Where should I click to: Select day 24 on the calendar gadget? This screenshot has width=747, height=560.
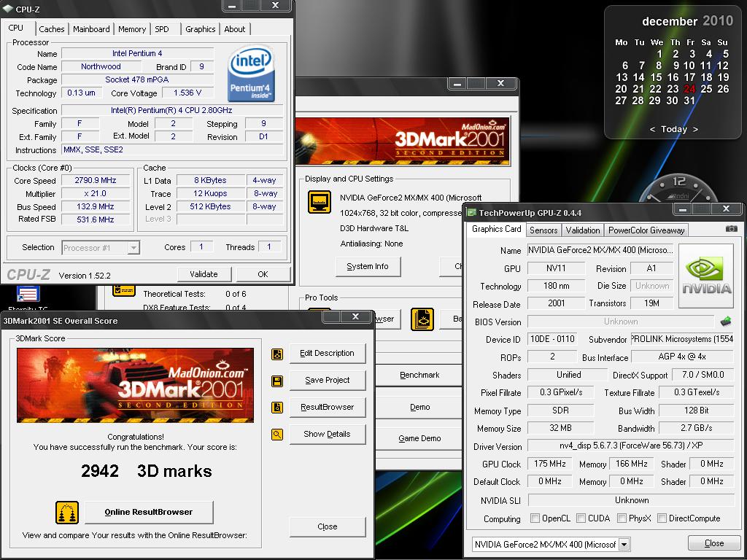[689, 89]
